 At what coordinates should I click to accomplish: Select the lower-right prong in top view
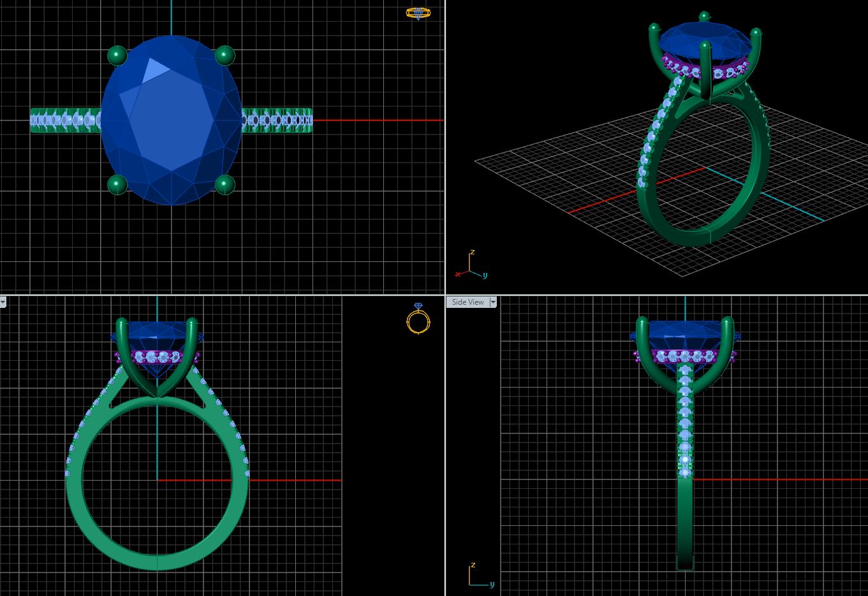(224, 185)
